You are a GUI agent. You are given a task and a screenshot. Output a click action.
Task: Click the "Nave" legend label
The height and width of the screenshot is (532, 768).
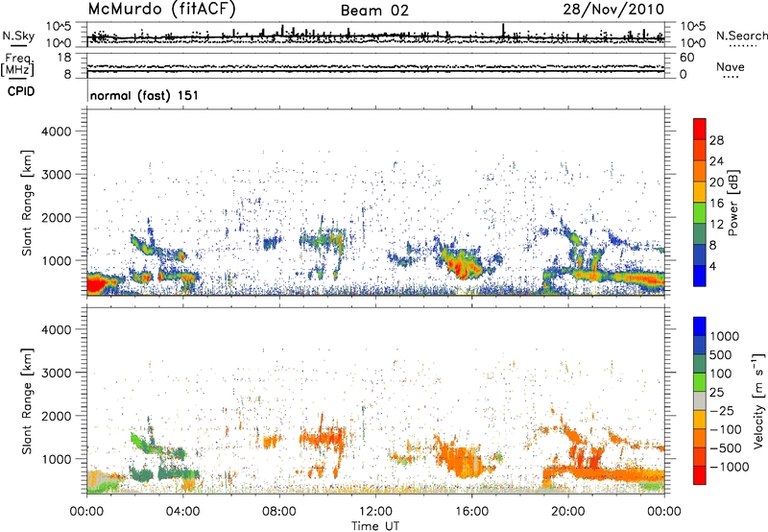click(x=731, y=66)
